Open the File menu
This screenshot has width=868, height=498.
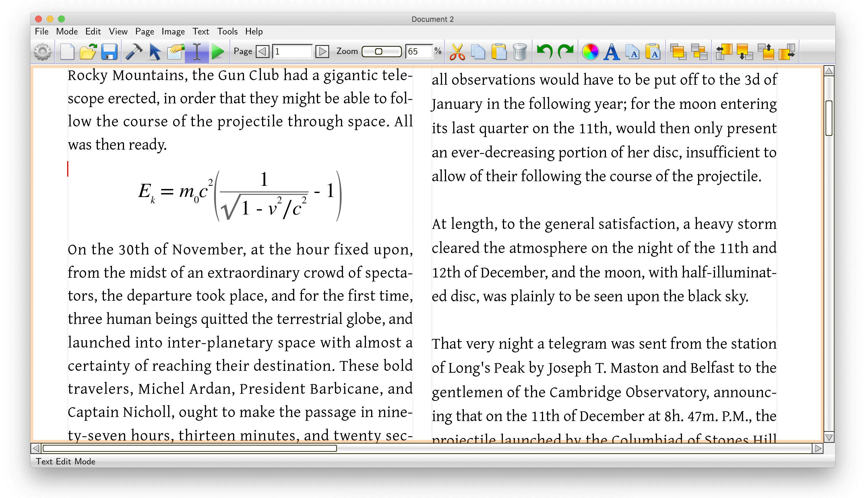pos(42,32)
